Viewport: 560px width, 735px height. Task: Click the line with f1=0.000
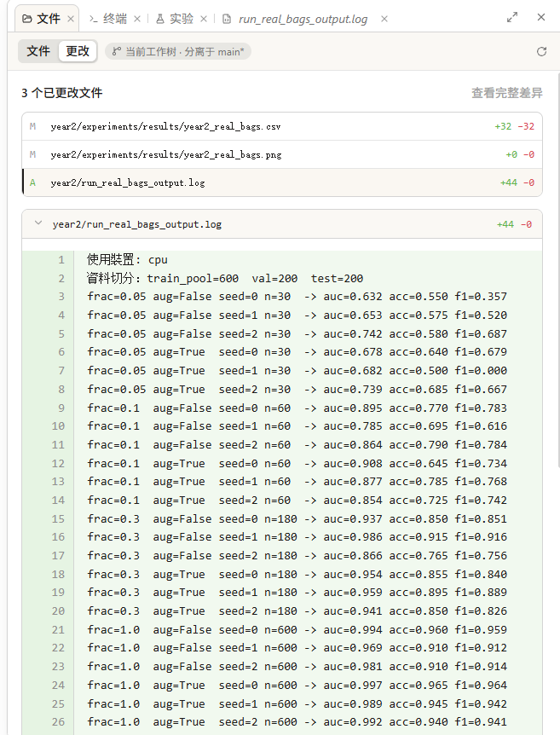point(282,371)
